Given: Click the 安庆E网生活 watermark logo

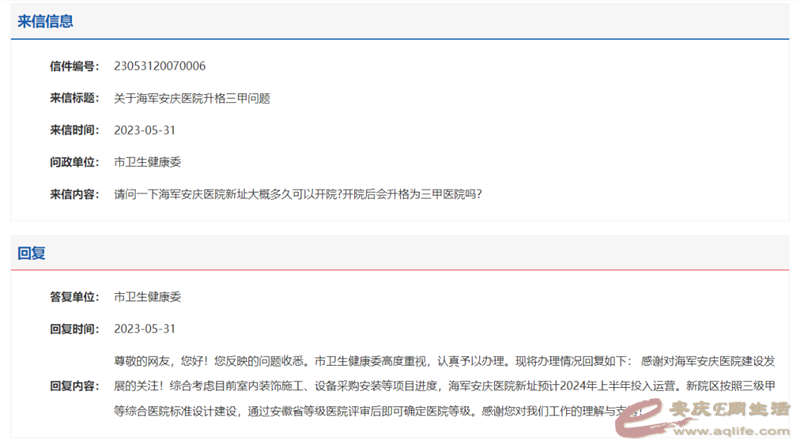Looking at the screenshot, I should tap(728, 410).
